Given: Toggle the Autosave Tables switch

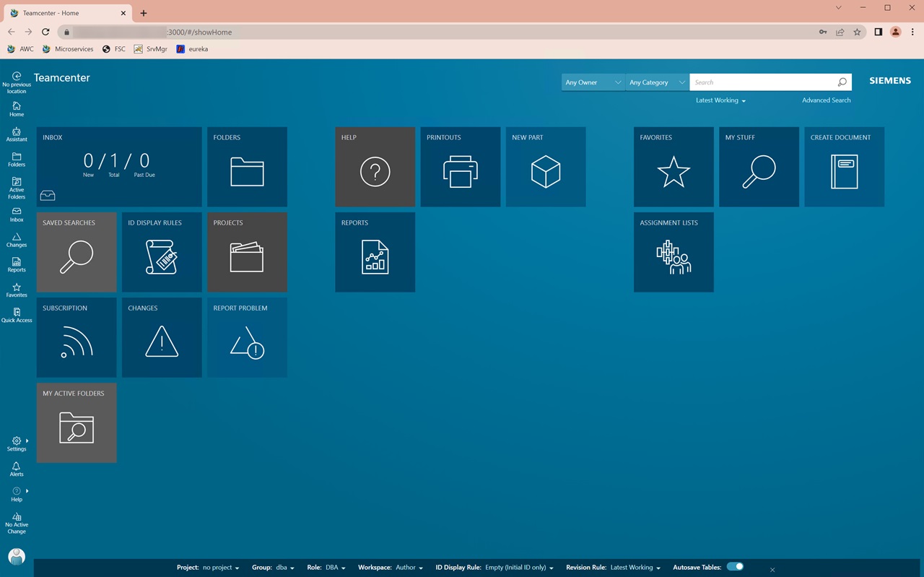Looking at the screenshot, I should (x=735, y=567).
